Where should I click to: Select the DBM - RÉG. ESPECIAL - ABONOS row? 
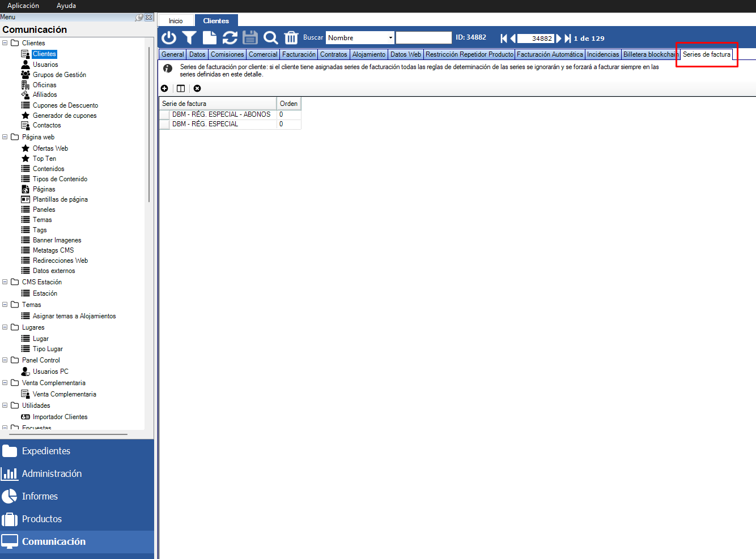pyautogui.click(x=230, y=114)
